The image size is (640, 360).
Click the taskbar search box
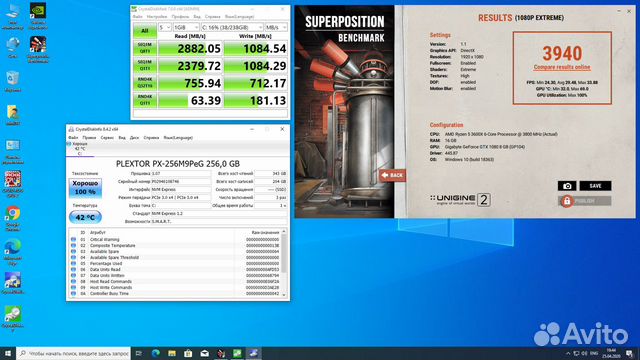73,353
